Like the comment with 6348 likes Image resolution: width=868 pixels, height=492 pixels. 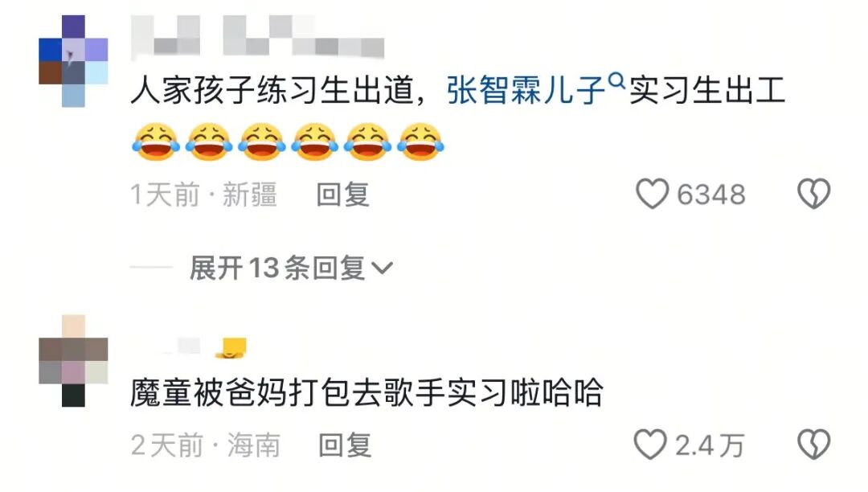click(652, 194)
